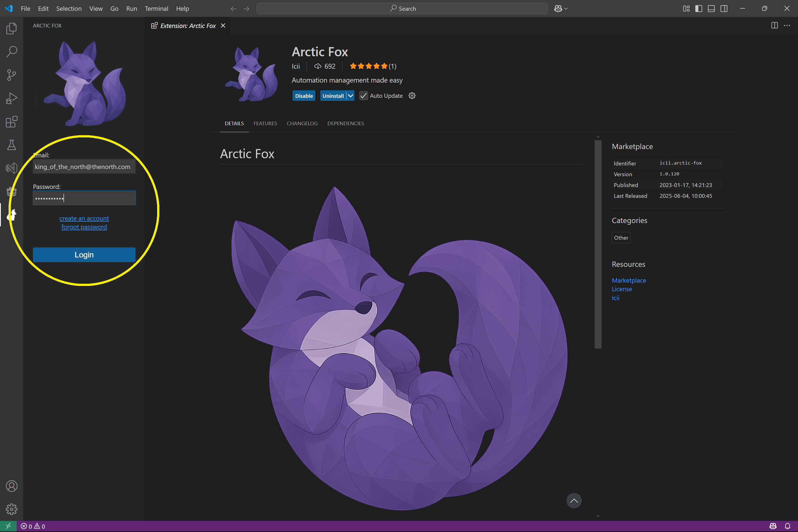The height and width of the screenshot is (532, 798).
Task: Open the robot-face icon in activity bar
Action: point(12,191)
